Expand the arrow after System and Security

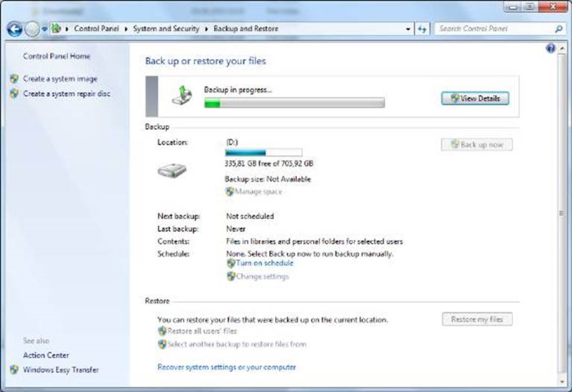(x=206, y=29)
